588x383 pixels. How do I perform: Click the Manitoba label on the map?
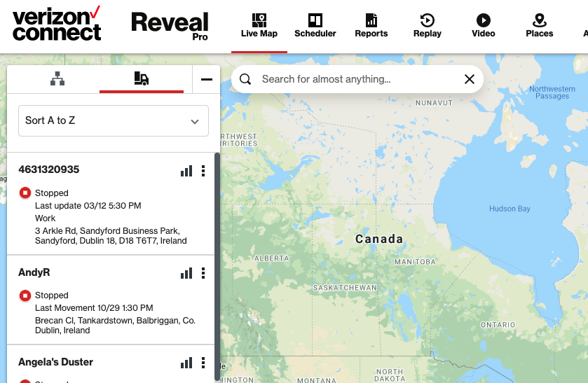click(x=415, y=262)
